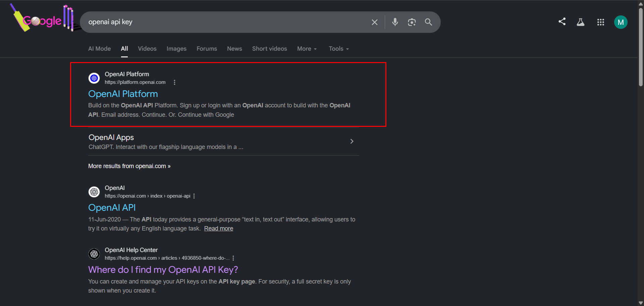Image resolution: width=644 pixels, height=306 pixels.
Task: Switch to the Short videos tab
Action: click(270, 49)
